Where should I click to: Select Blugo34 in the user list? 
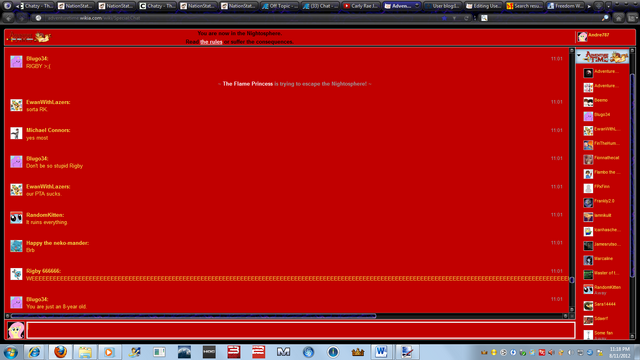[x=602, y=116]
